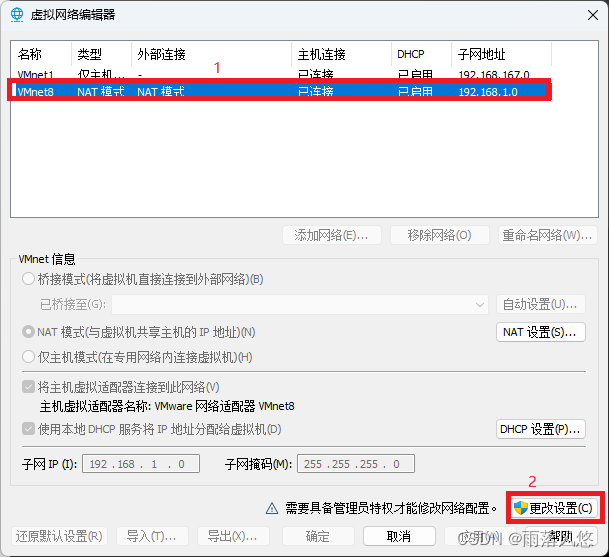Select the VMnet8 network row

click(x=279, y=91)
